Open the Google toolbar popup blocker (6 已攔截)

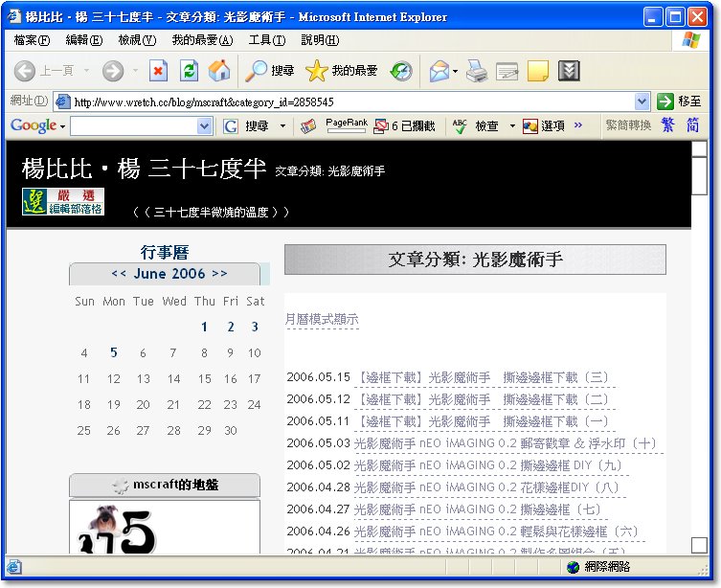[404, 125]
